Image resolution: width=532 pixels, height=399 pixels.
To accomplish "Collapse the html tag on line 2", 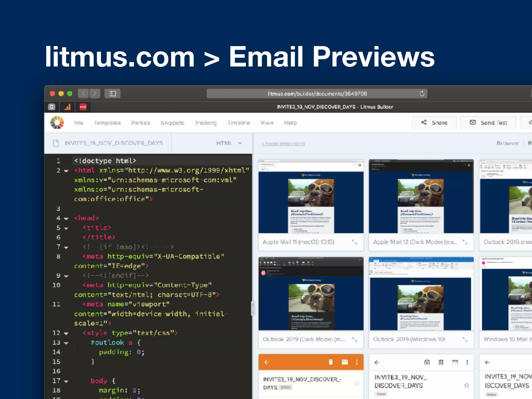I will pyautogui.click(x=66, y=171).
